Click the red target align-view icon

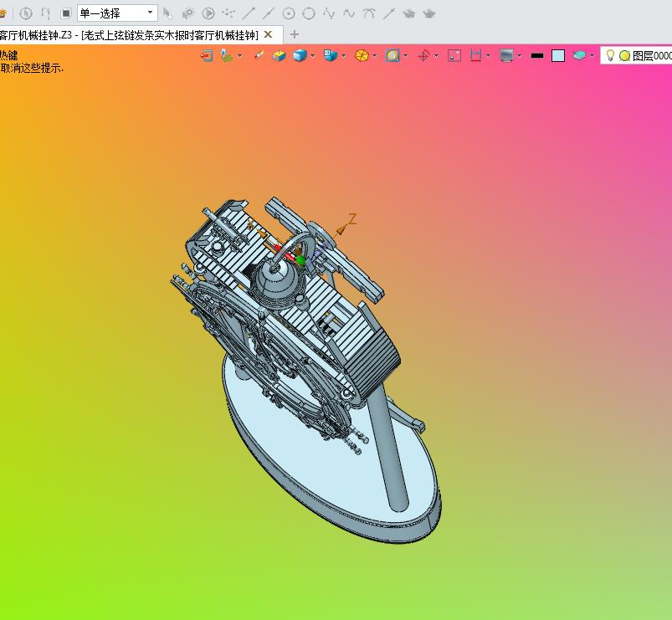tap(423, 56)
